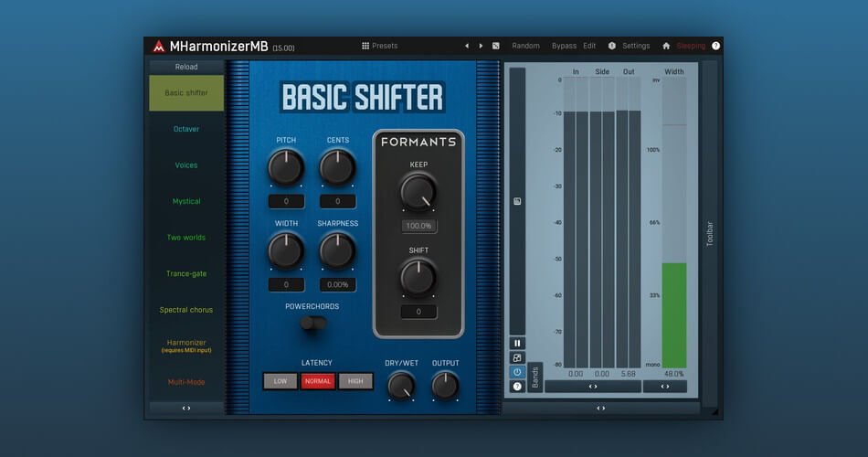868x457 pixels.
Task: Click the Formants Shift knob
Action: click(x=418, y=278)
